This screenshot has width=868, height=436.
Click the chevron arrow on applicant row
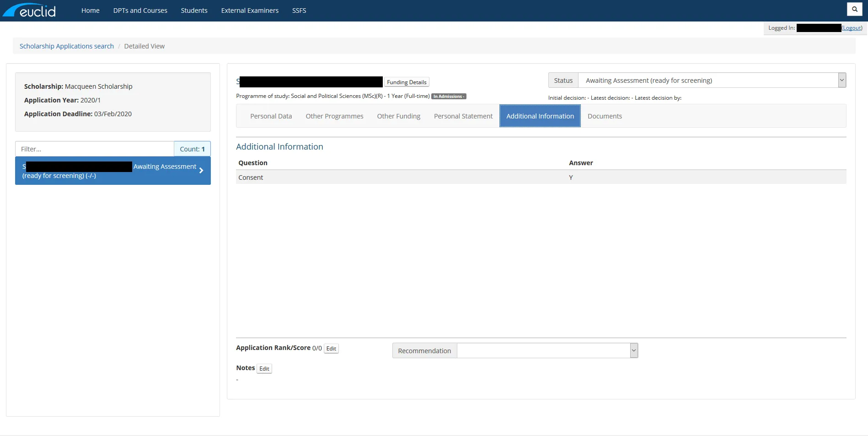[201, 171]
